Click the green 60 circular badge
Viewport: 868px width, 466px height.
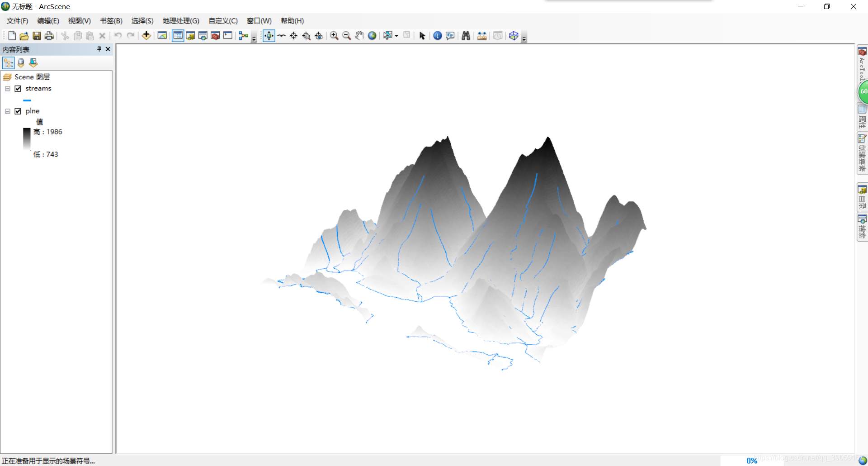coord(863,91)
